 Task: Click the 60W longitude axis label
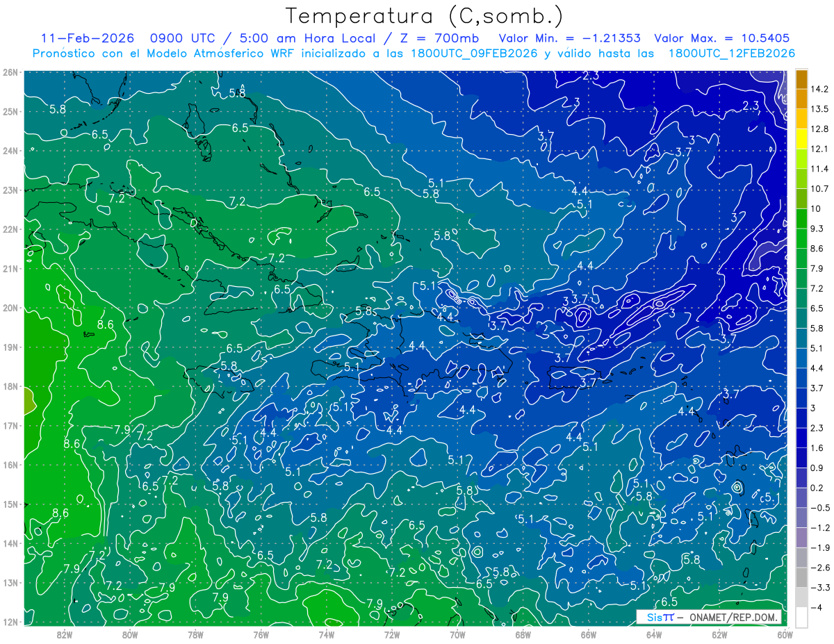coord(785,634)
